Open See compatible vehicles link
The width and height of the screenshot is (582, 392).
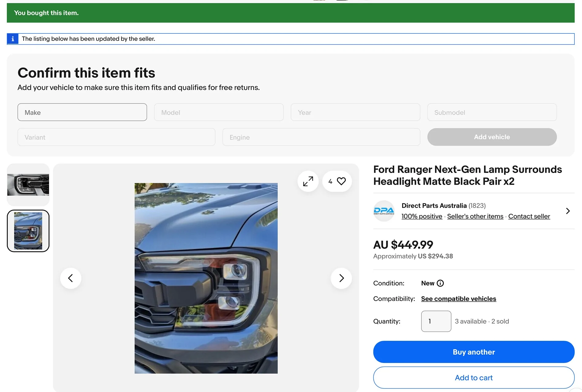pyautogui.click(x=459, y=299)
